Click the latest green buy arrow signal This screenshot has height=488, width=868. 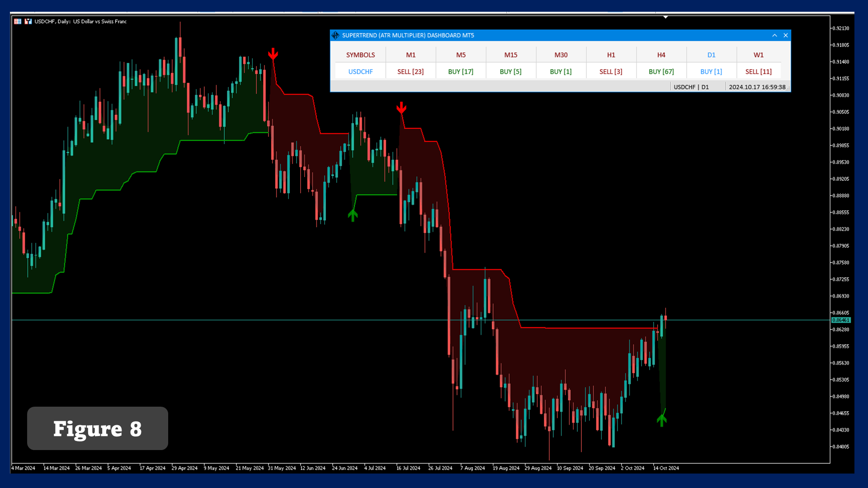tap(661, 420)
